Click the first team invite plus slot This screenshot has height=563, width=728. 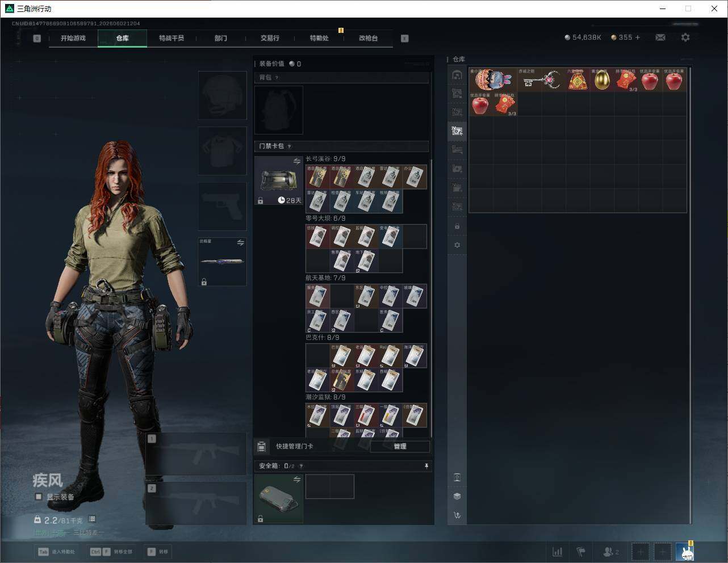(x=641, y=552)
